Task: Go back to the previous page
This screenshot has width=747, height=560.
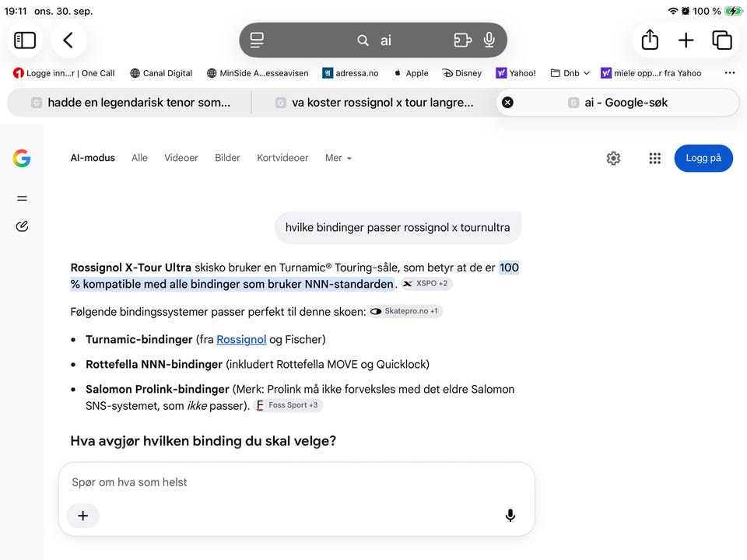Action: (68, 40)
